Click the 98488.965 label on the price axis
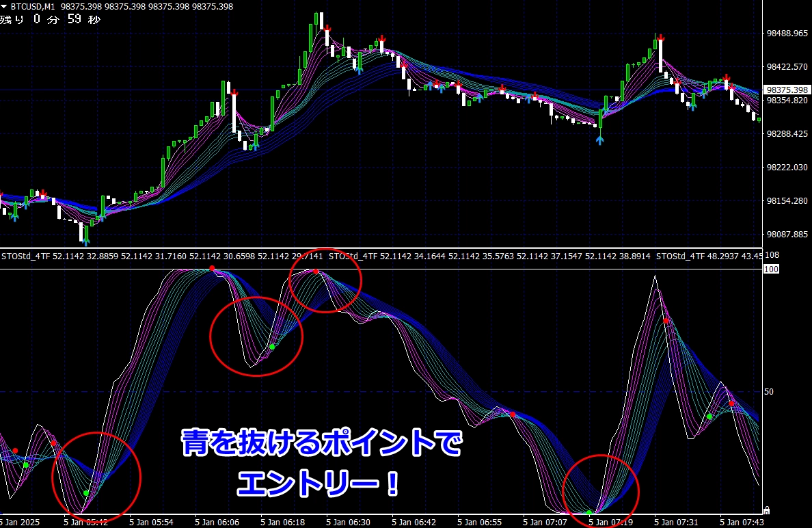Screen dimensions: 812x528 [787, 34]
